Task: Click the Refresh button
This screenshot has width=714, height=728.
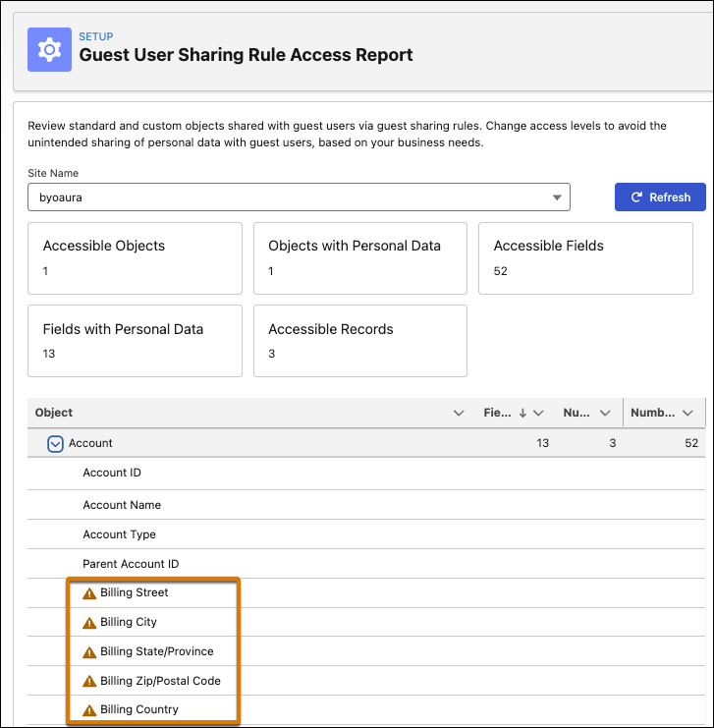Action: (660, 197)
